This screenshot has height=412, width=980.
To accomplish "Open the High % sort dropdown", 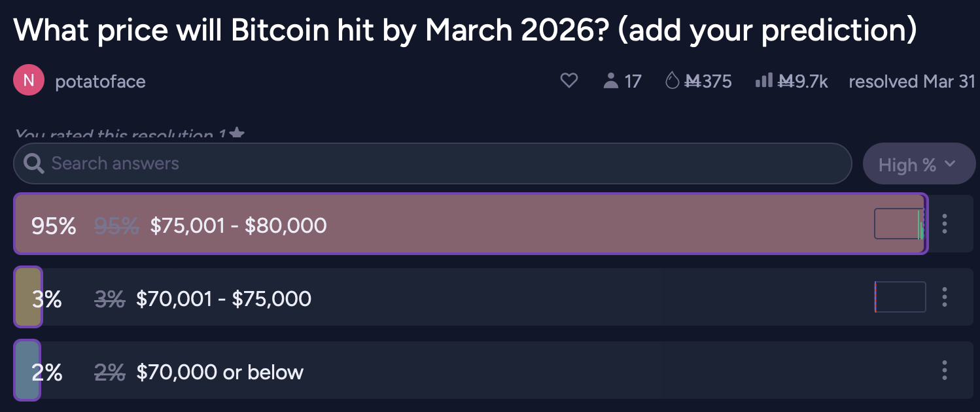I will click(919, 164).
